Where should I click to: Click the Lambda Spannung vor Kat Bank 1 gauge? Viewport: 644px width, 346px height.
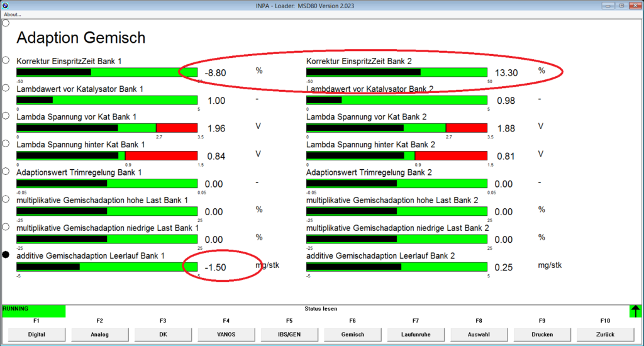(x=107, y=128)
